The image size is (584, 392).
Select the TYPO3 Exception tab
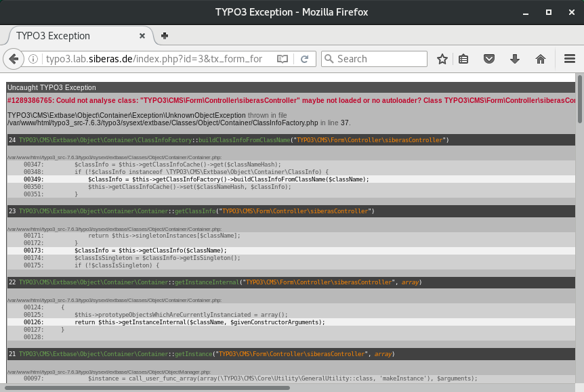[x=68, y=36]
